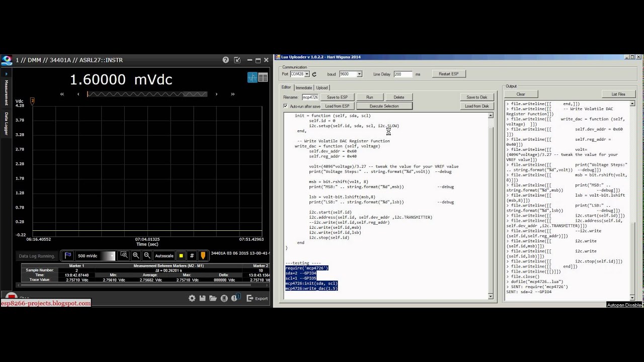Click the blue flag marker icon

click(x=67, y=255)
